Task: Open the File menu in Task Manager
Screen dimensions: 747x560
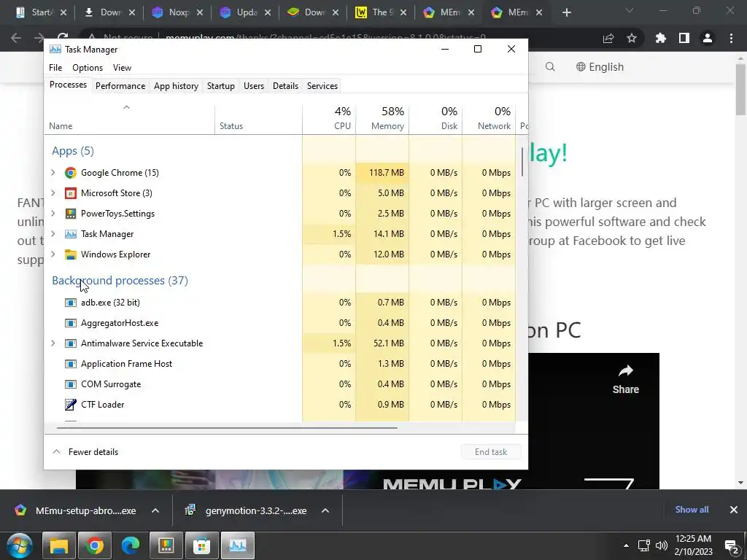Action: coord(55,68)
